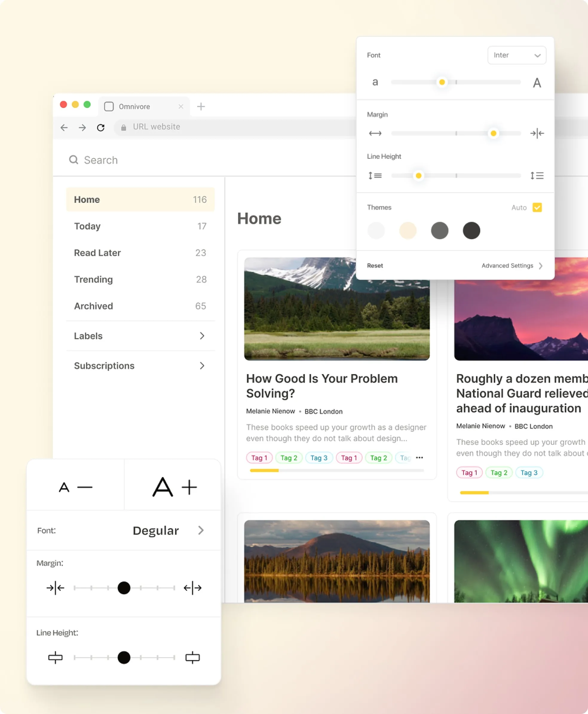Open the Degular font chooser
The width and height of the screenshot is (588, 714).
(x=168, y=530)
